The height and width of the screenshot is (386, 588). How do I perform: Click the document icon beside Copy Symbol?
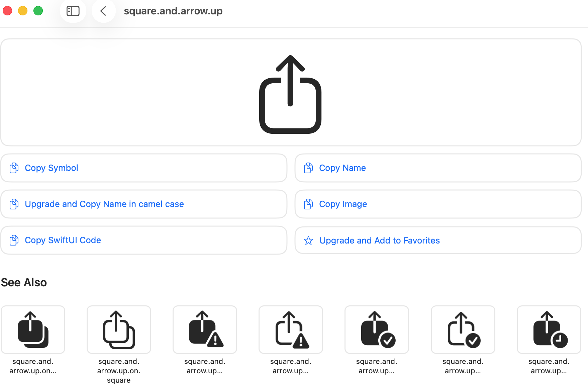click(14, 168)
